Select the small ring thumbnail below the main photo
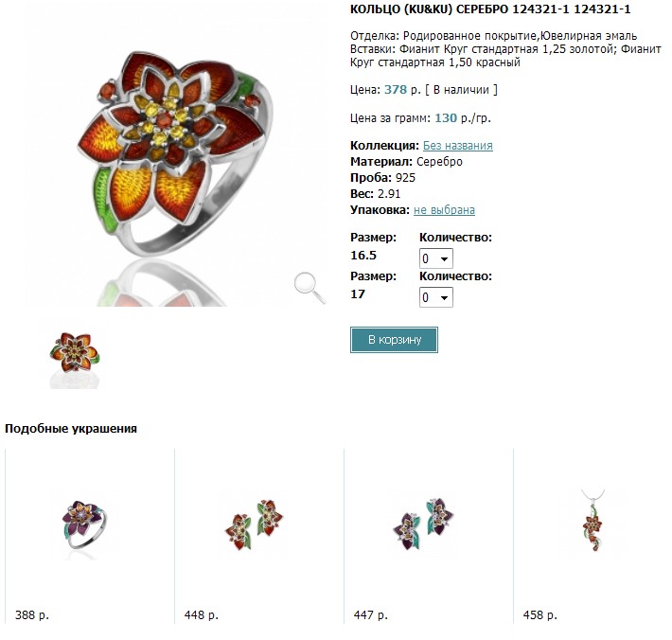 coord(75,355)
